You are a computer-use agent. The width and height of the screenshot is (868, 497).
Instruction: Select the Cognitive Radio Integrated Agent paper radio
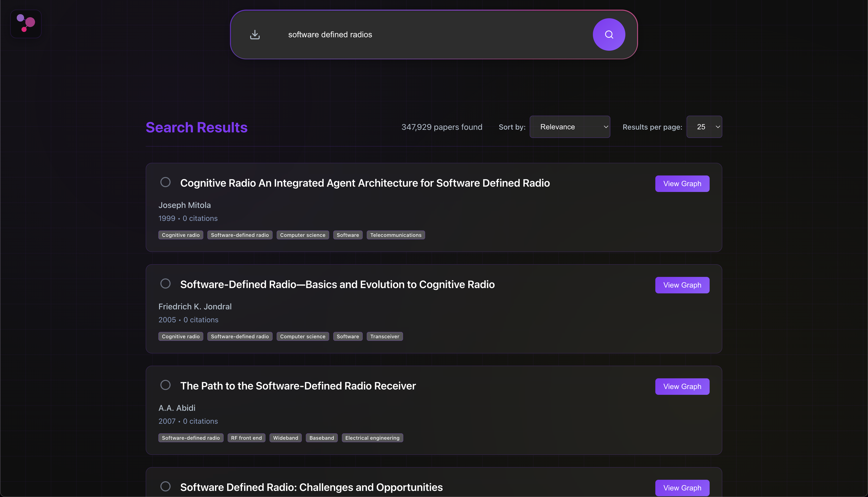point(165,182)
